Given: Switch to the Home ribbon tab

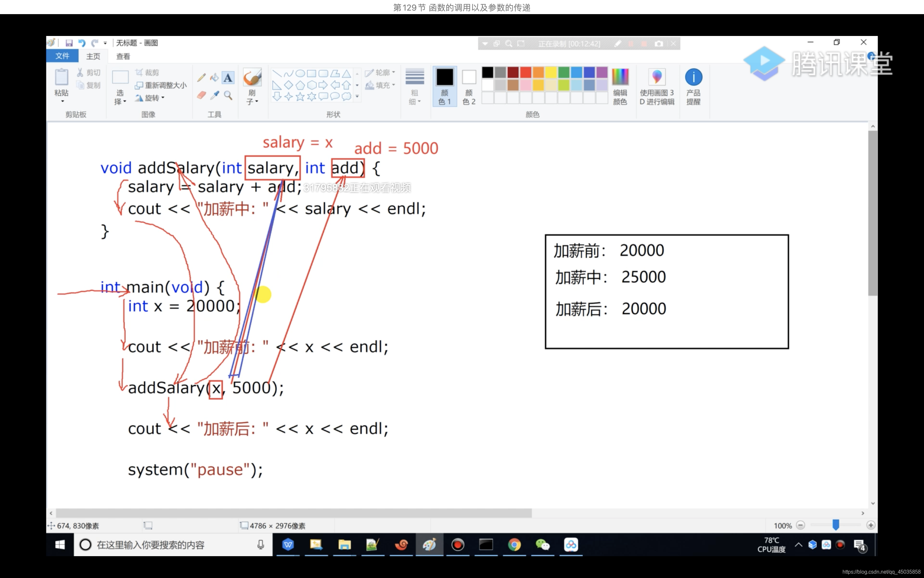Looking at the screenshot, I should point(93,56).
